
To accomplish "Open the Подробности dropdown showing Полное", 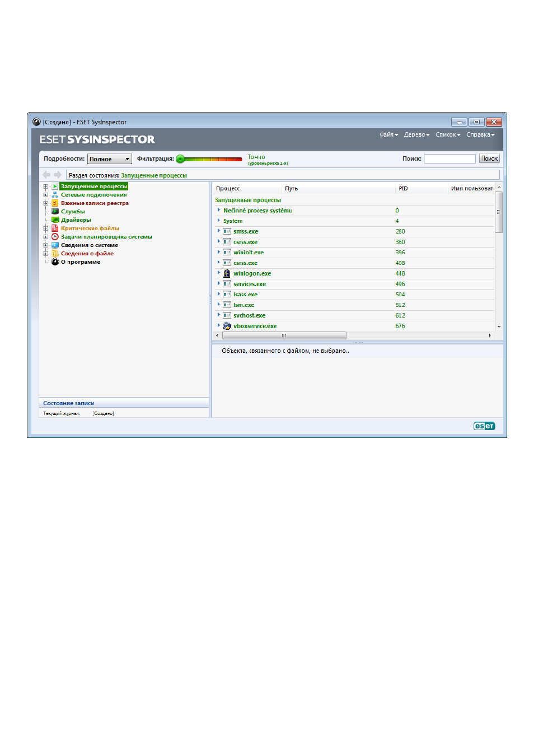I will (x=110, y=159).
